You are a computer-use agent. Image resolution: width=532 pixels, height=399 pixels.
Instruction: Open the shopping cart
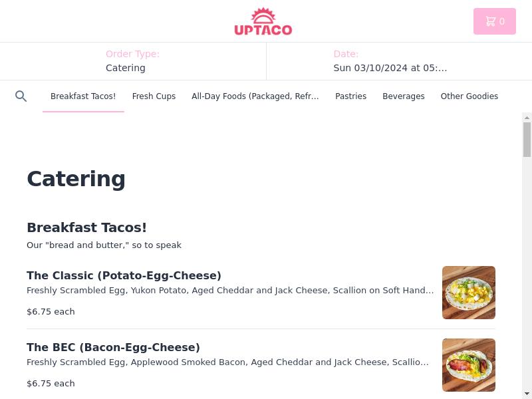pyautogui.click(x=494, y=21)
